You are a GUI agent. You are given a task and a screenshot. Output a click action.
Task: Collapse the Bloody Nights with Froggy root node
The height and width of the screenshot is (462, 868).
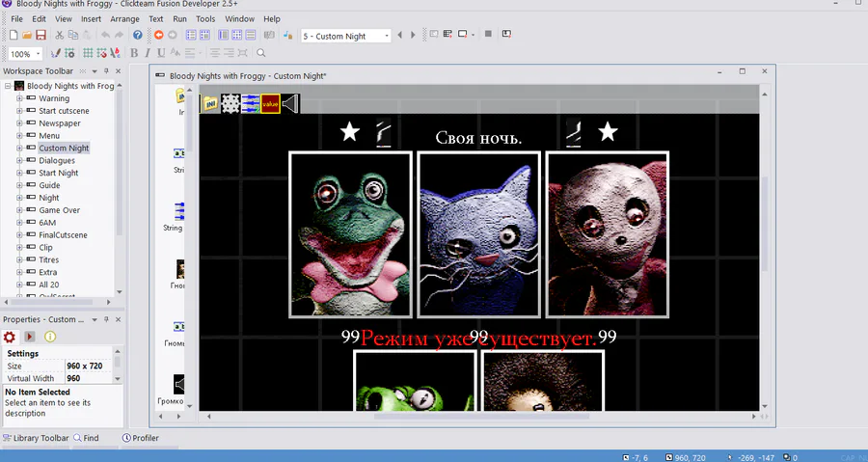[8, 86]
